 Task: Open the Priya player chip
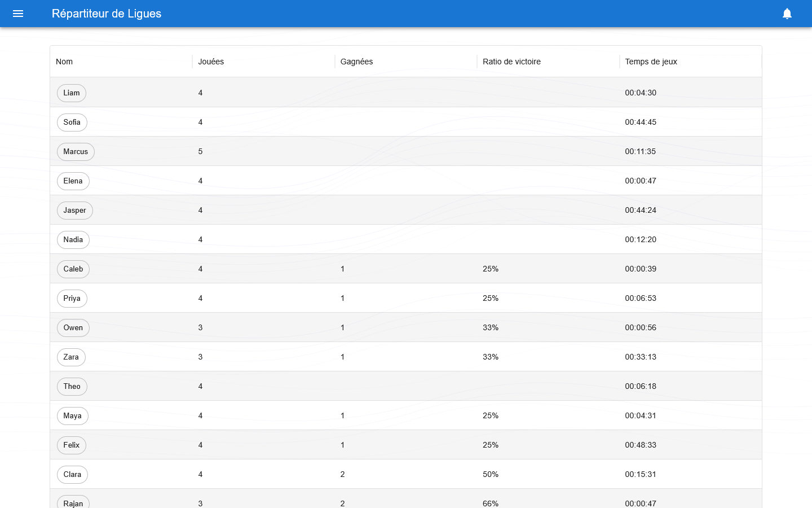point(72,299)
